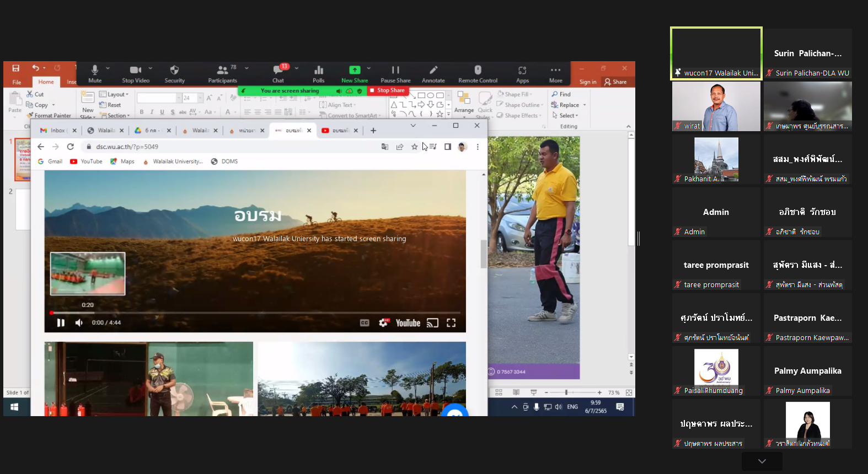Image resolution: width=868 pixels, height=474 pixels.
Task: Switch to the YouTube อบรม Chrome tab
Action: 340,130
